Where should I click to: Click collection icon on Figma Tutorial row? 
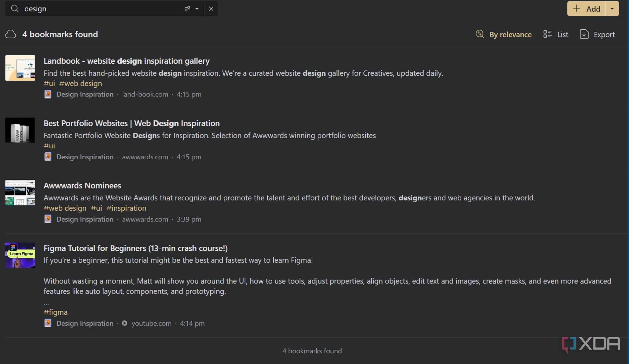[x=48, y=323]
